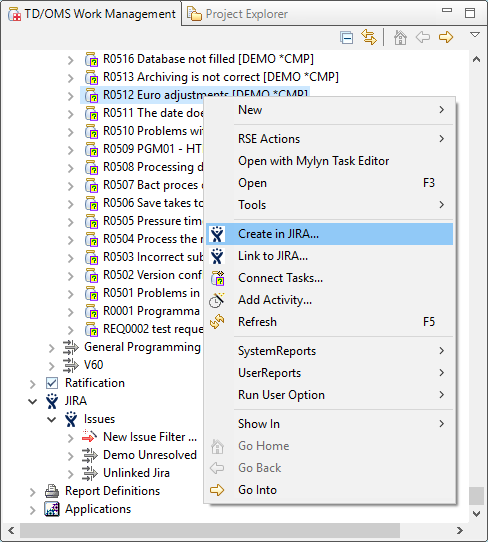488x542 pixels.
Task: Click the yellow Forward arrow in toolbar
Action: (446, 37)
